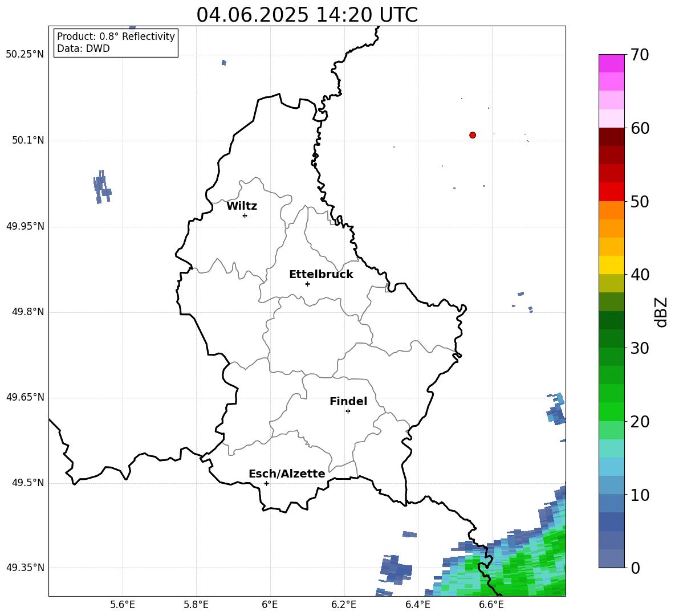Click the Wiltz town label

(x=242, y=206)
